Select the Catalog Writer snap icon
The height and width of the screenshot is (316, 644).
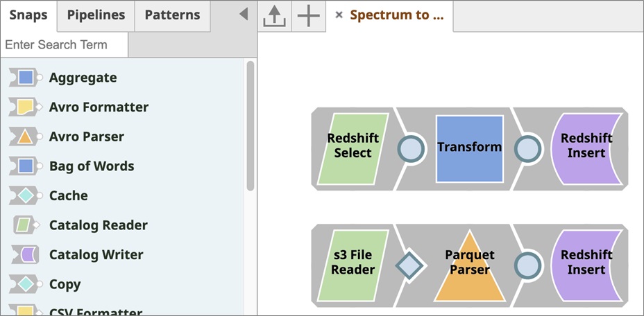pyautogui.click(x=26, y=255)
